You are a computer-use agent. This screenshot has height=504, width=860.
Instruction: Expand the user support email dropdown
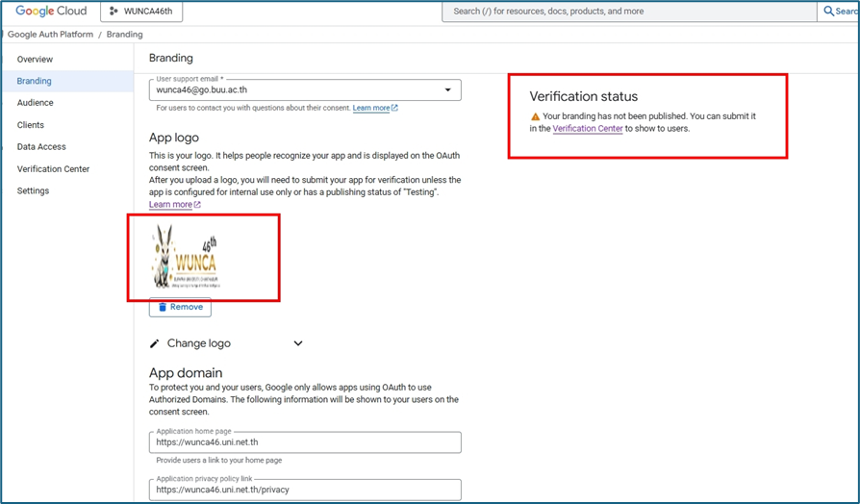point(447,90)
